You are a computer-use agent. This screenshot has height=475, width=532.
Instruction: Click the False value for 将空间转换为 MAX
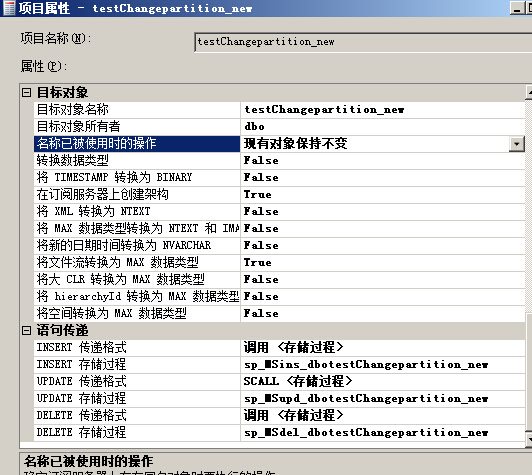click(x=261, y=313)
